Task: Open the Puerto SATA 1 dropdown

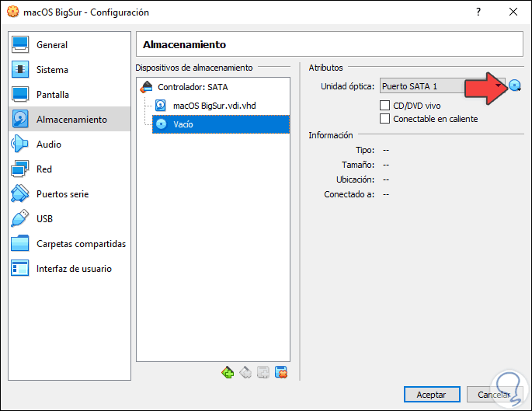Action: pyautogui.click(x=443, y=86)
